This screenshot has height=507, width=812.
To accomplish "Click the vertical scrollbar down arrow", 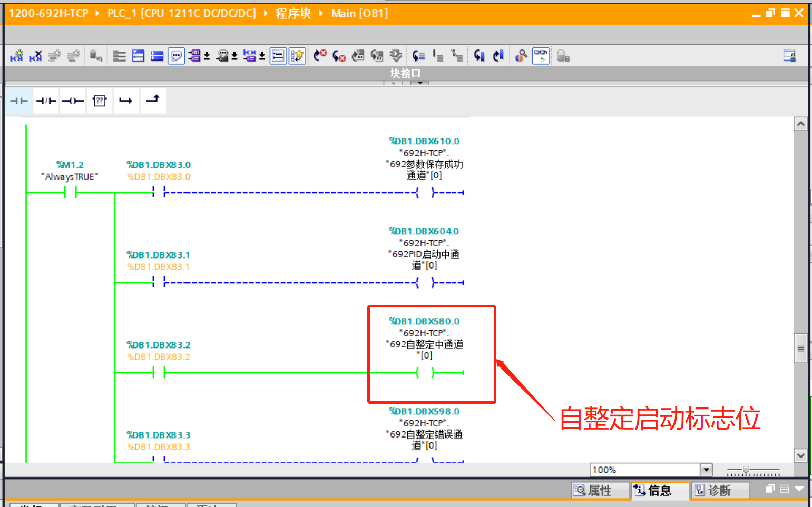I will 801,455.
